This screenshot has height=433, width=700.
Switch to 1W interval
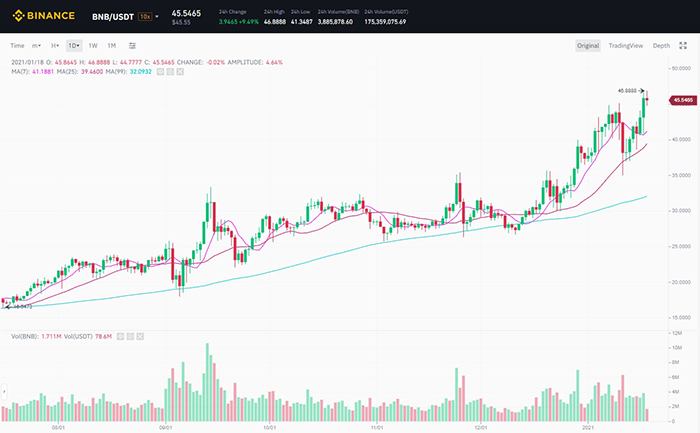tap(93, 46)
